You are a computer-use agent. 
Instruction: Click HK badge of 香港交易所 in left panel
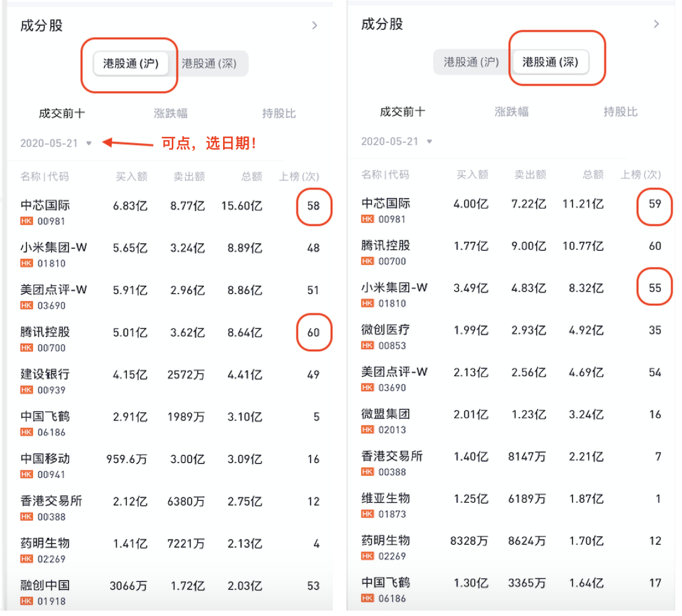(26, 516)
